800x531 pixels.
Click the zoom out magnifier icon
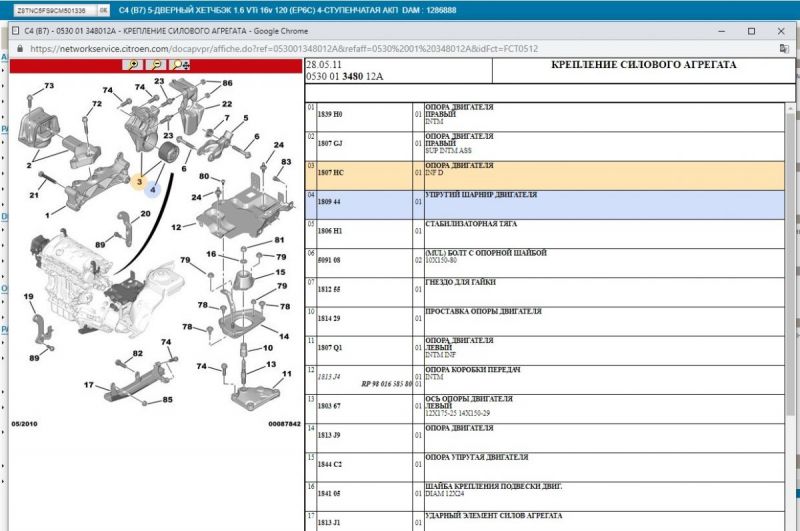(157, 65)
